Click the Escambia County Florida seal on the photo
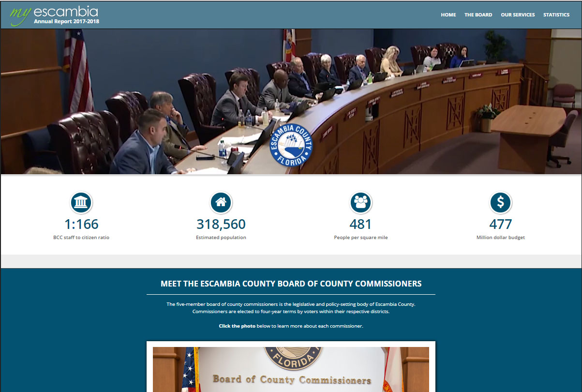582x392 pixels. coord(291,145)
